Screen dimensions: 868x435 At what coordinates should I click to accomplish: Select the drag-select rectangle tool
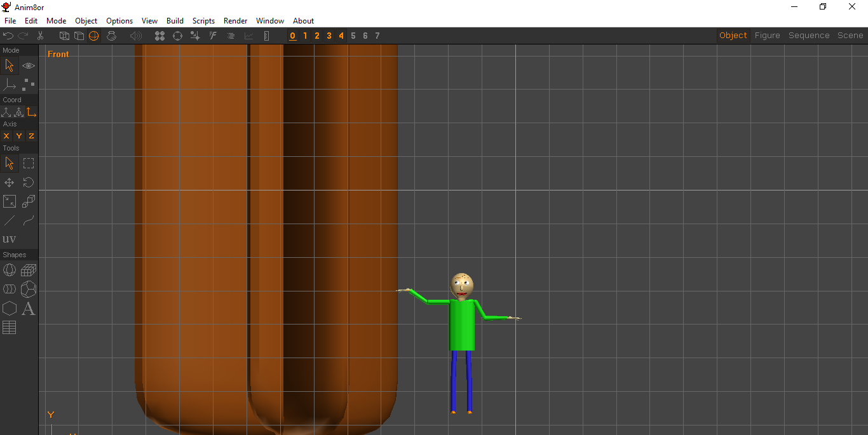28,163
